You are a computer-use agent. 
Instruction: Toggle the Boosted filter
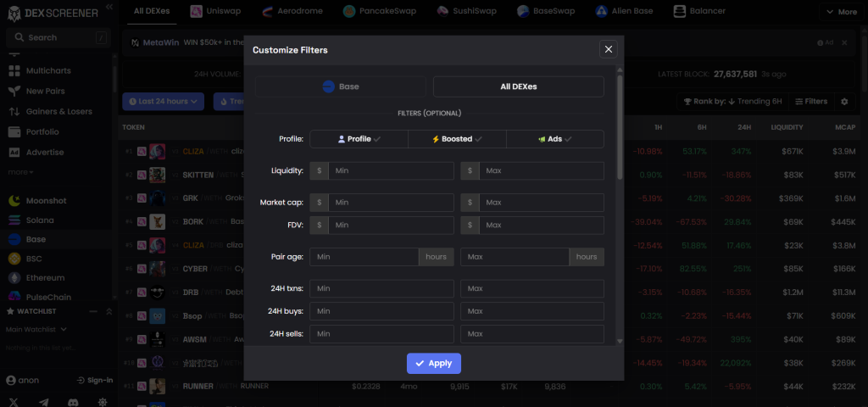(457, 139)
